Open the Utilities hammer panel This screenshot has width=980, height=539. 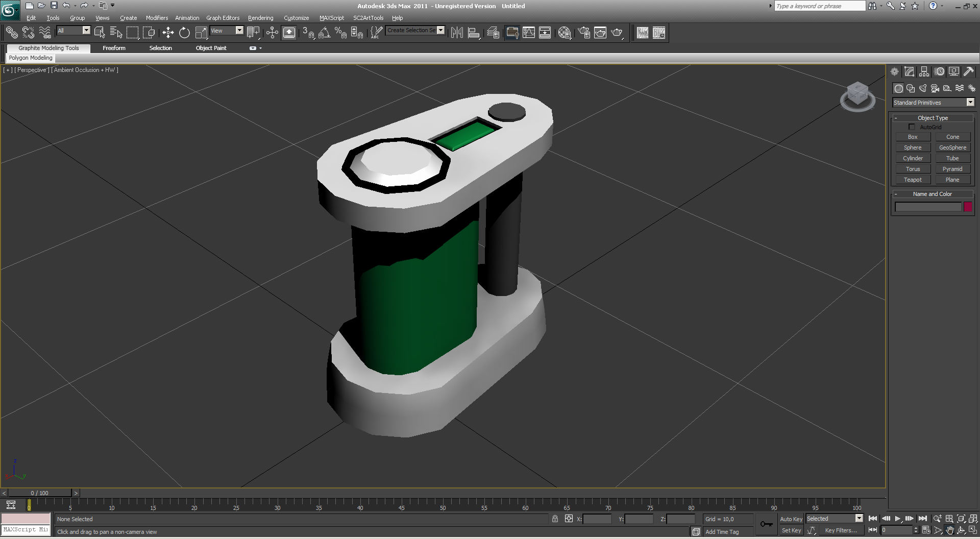pyautogui.click(x=969, y=71)
